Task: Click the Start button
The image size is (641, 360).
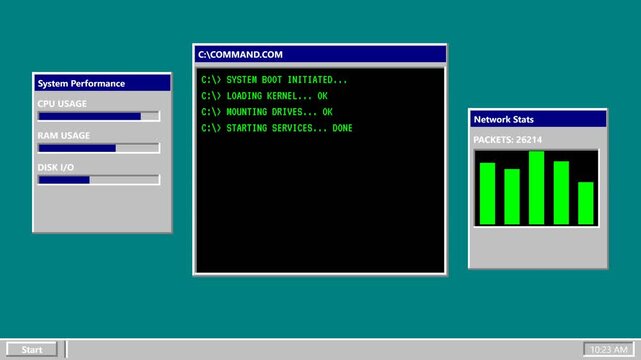Action: [x=32, y=349]
